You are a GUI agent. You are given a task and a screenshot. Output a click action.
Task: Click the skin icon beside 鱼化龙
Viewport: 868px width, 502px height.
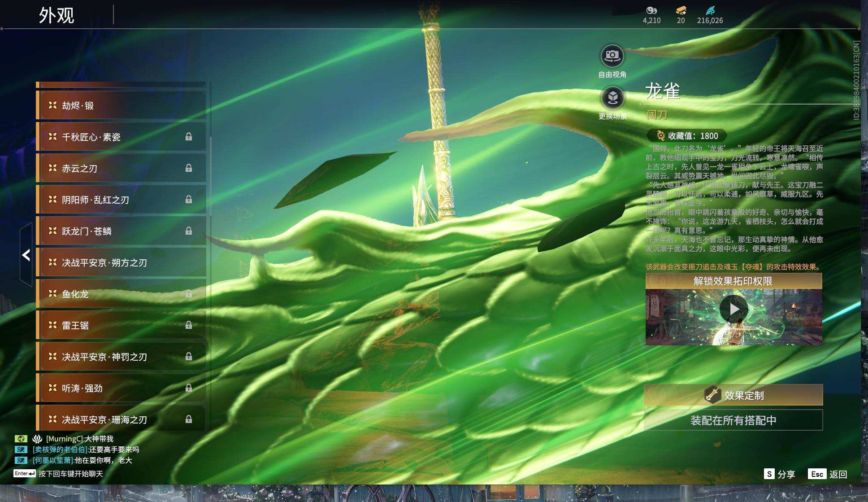(52, 293)
